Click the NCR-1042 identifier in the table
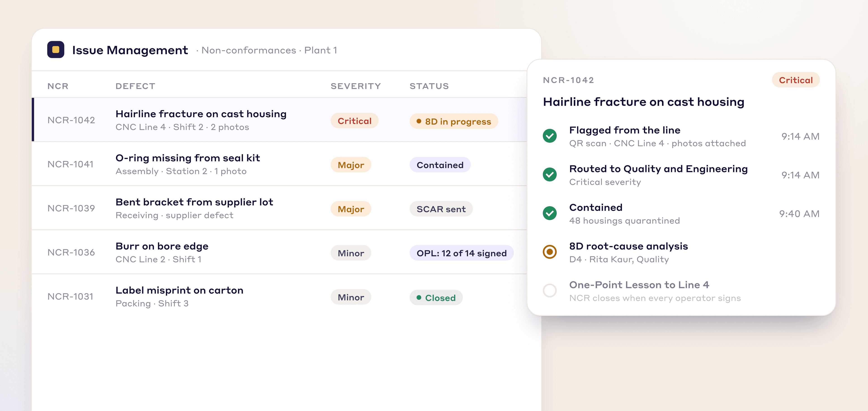Viewport: 868px width, 411px height. 71,120
